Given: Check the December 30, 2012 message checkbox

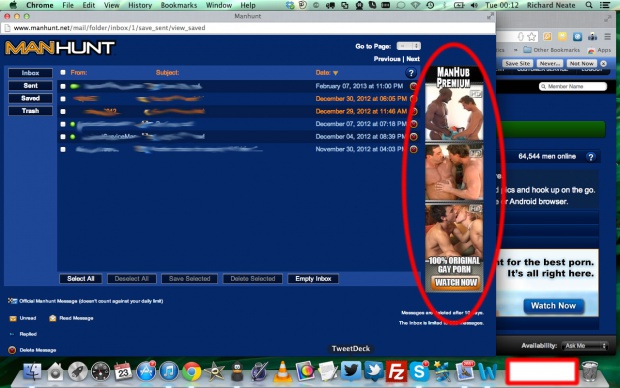Looking at the screenshot, I should tap(63, 99).
